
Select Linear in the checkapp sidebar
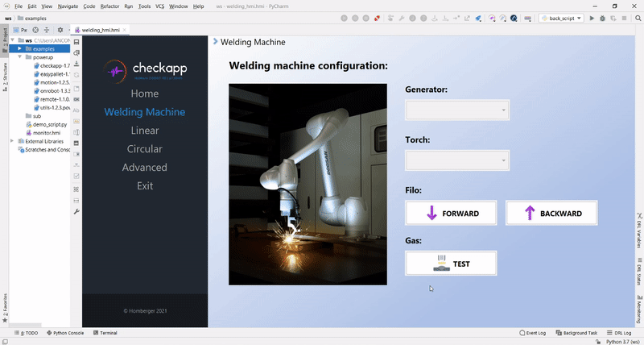145,131
